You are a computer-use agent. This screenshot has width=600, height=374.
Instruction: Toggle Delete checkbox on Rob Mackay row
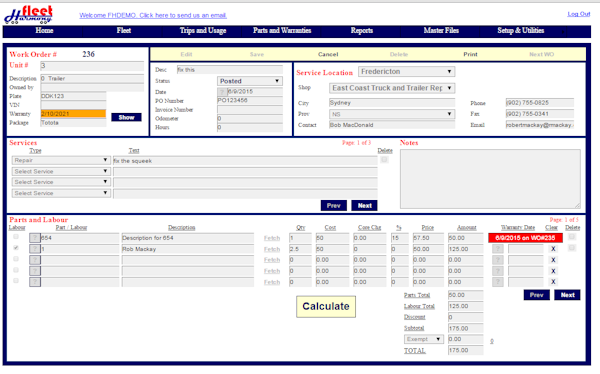point(572,248)
